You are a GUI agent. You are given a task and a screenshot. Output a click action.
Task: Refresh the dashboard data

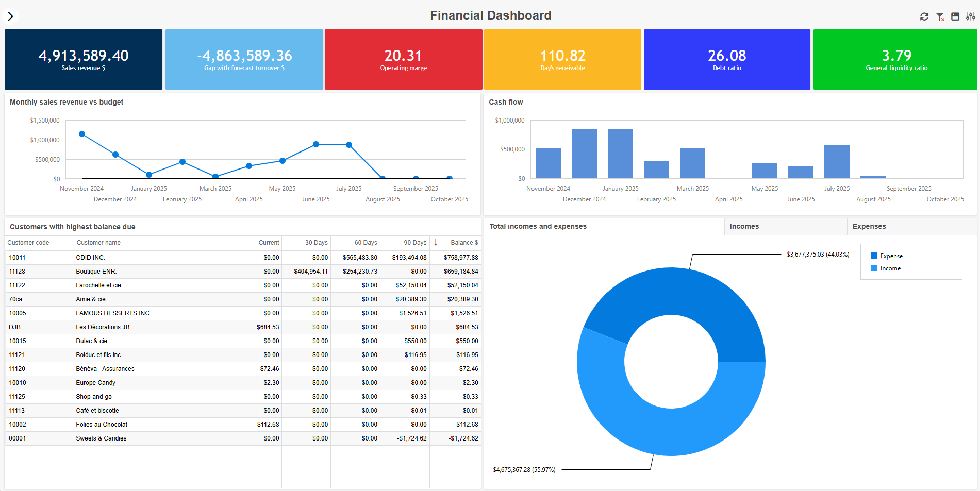point(924,16)
